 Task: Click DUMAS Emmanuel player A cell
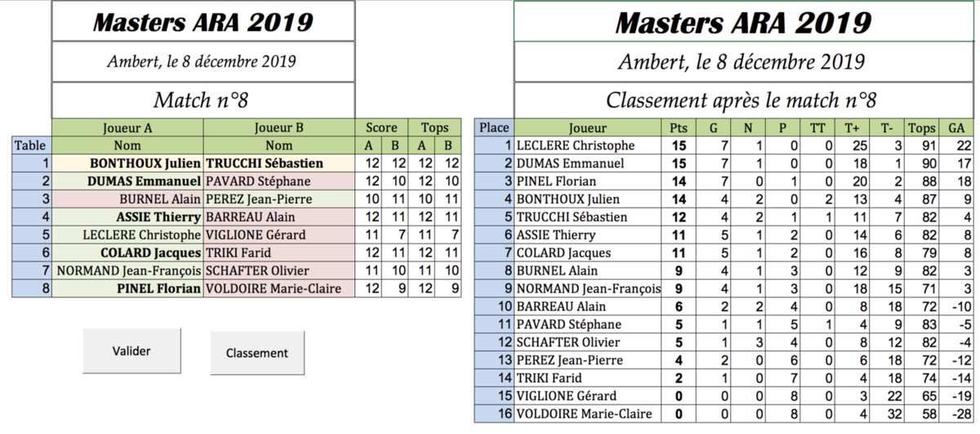(127, 181)
